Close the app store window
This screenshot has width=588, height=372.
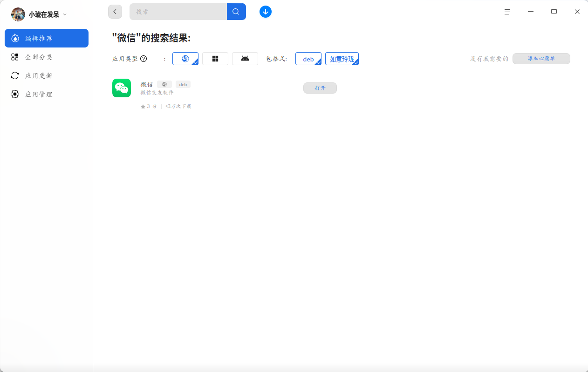click(x=577, y=12)
